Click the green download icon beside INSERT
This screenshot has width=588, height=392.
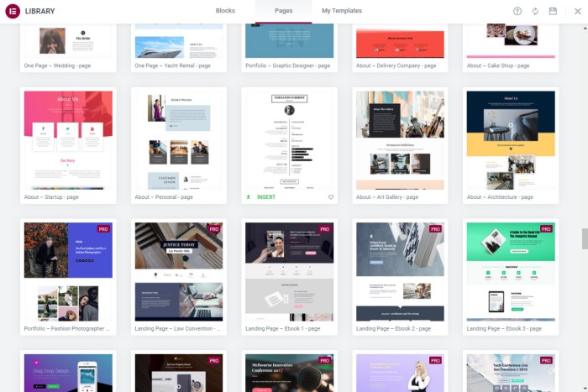point(249,197)
